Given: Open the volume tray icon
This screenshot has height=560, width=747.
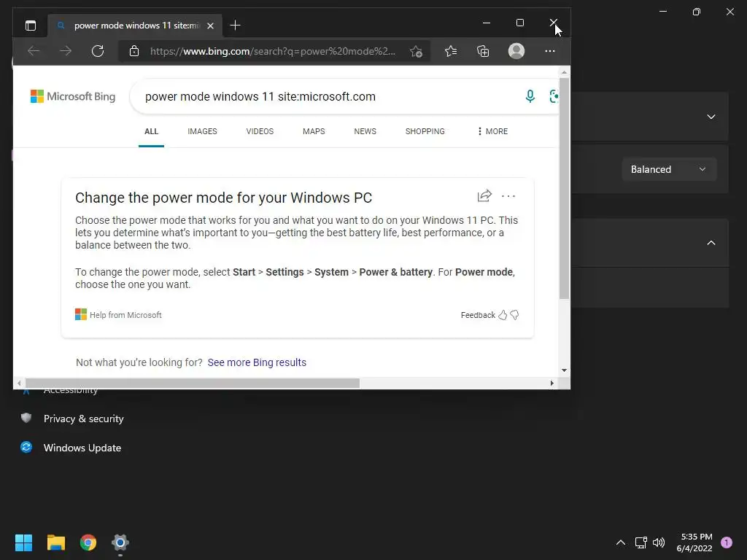Looking at the screenshot, I should [659, 542].
